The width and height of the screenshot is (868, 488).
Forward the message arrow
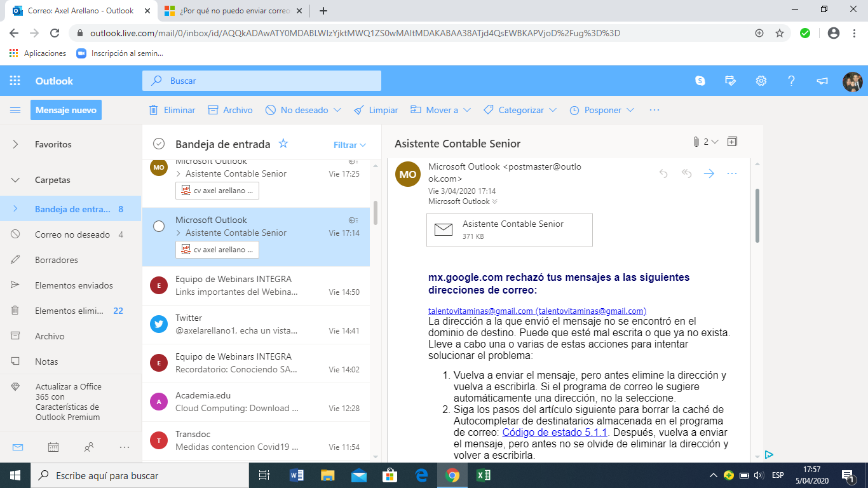pyautogui.click(x=709, y=173)
